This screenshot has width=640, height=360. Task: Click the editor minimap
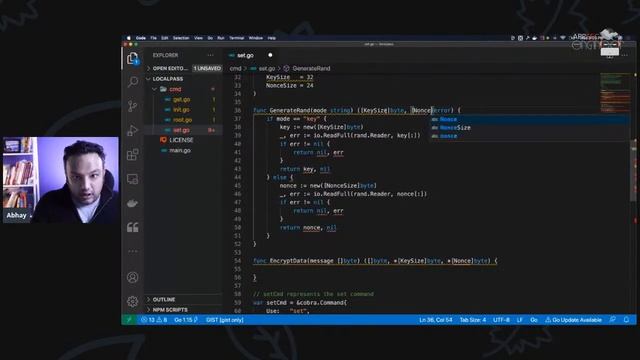616,94
